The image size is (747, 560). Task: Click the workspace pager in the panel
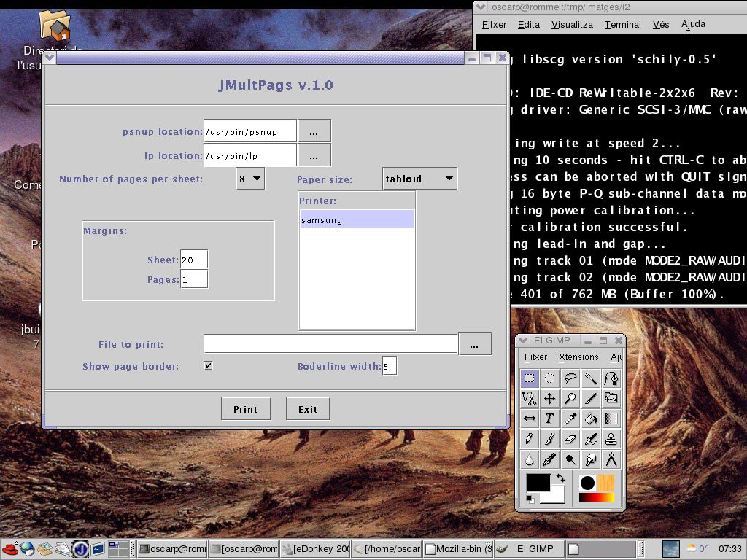[x=119, y=549]
